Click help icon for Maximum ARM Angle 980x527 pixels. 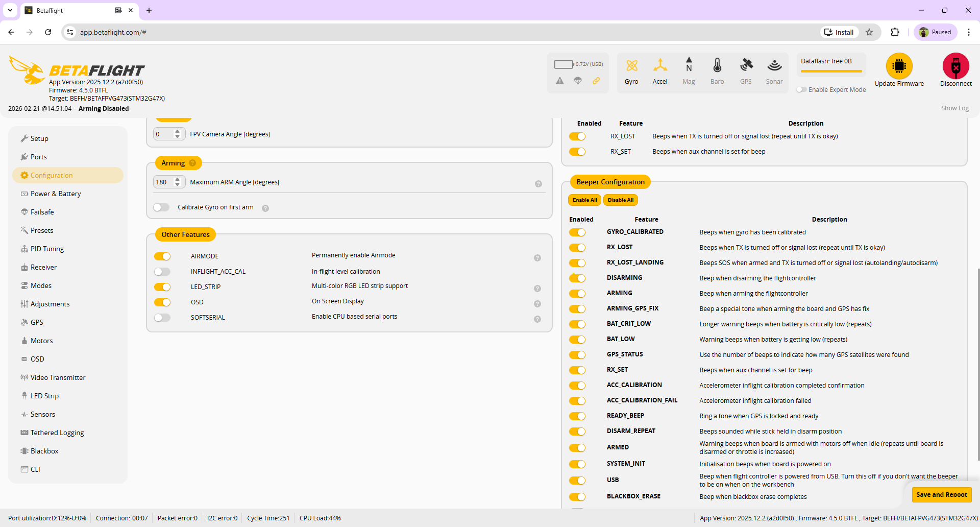point(538,184)
